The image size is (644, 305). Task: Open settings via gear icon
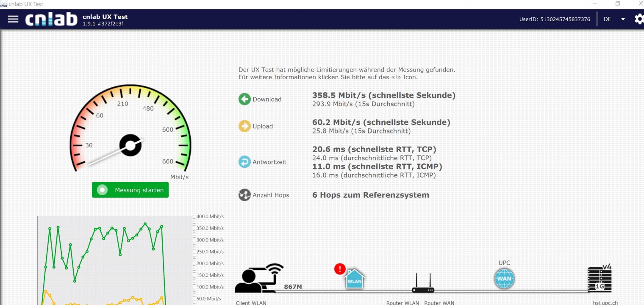(639, 19)
